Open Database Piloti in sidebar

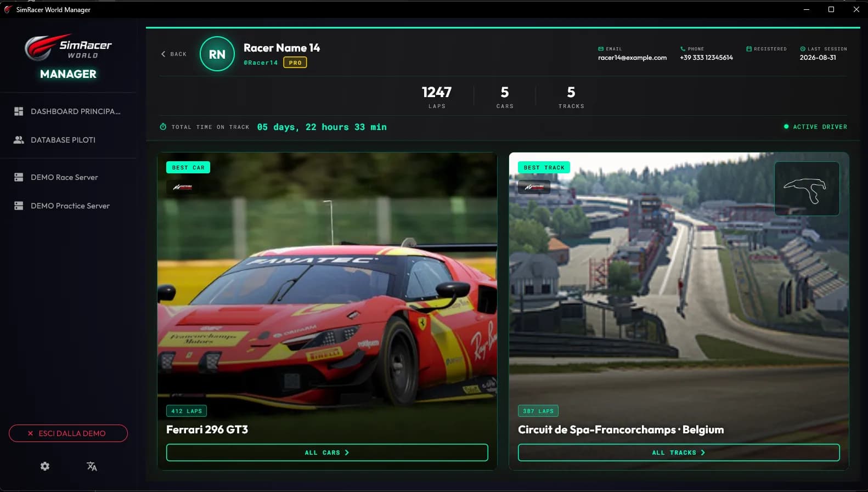click(x=68, y=140)
